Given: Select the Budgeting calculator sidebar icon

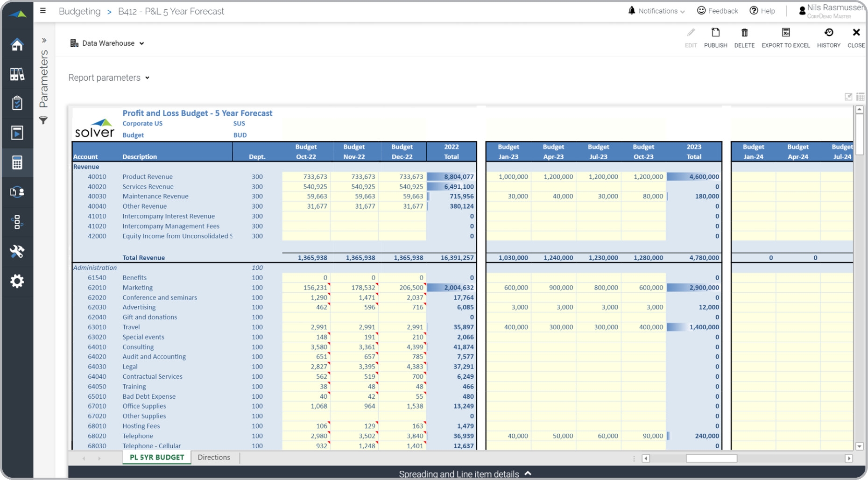Looking at the screenshot, I should [x=17, y=162].
